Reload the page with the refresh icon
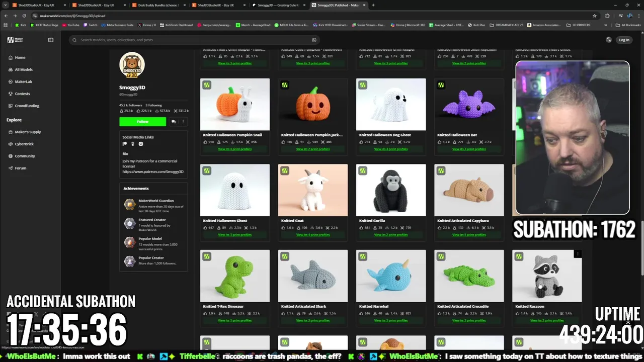The width and height of the screenshot is (644, 362). (x=24, y=16)
